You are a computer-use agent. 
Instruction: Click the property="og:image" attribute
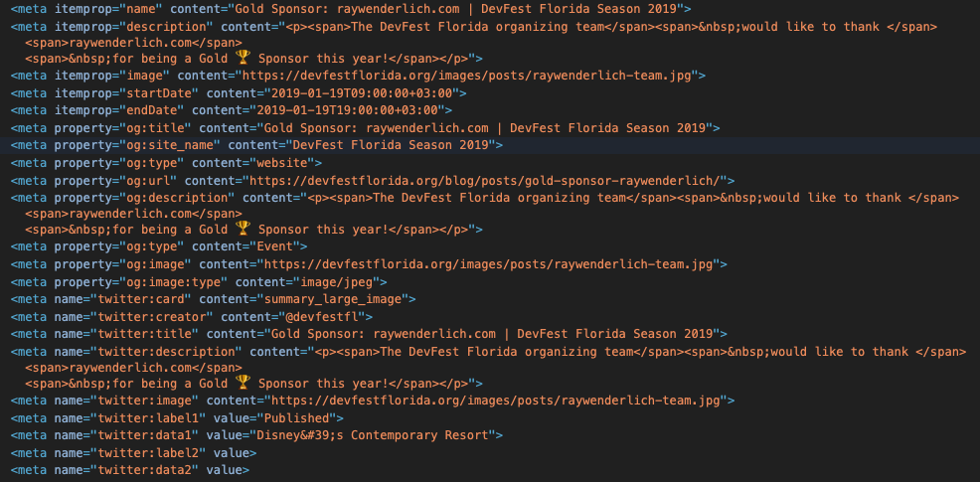123,263
